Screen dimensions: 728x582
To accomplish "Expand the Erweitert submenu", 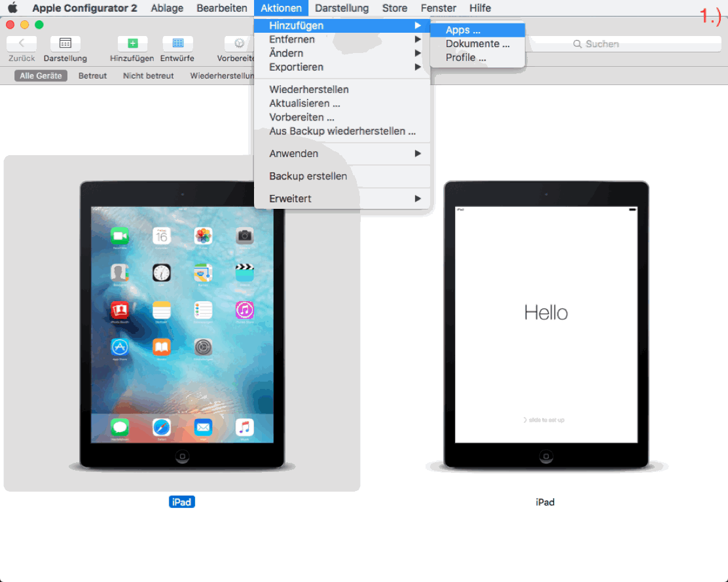I will pyautogui.click(x=342, y=198).
